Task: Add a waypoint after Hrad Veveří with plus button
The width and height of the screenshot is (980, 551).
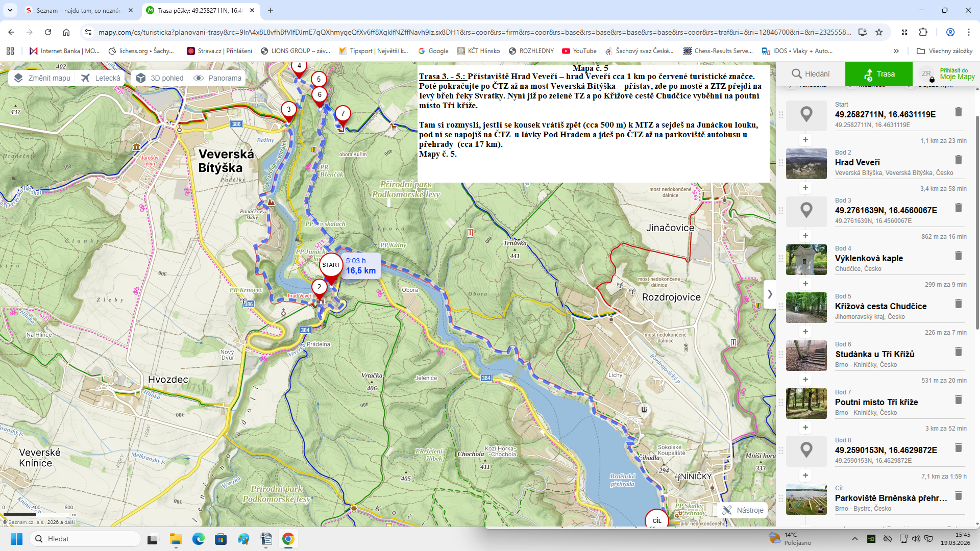Action: tap(805, 188)
